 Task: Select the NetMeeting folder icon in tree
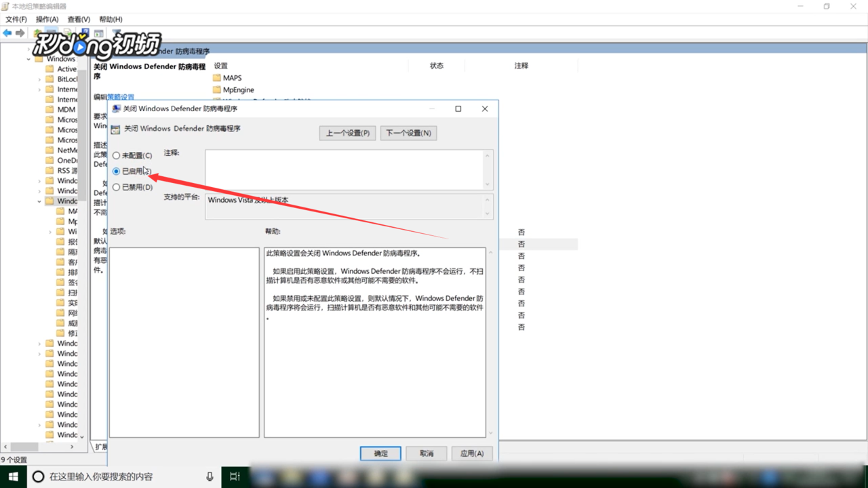pos(50,150)
